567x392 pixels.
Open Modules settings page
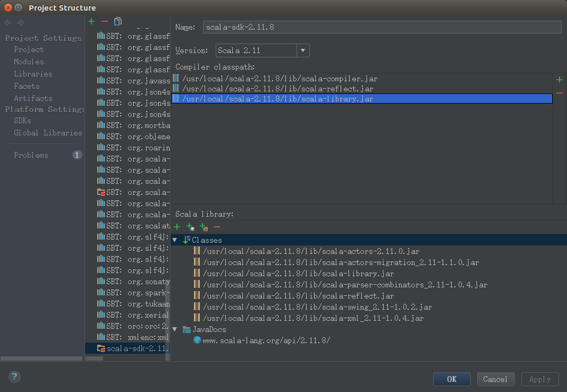point(29,62)
